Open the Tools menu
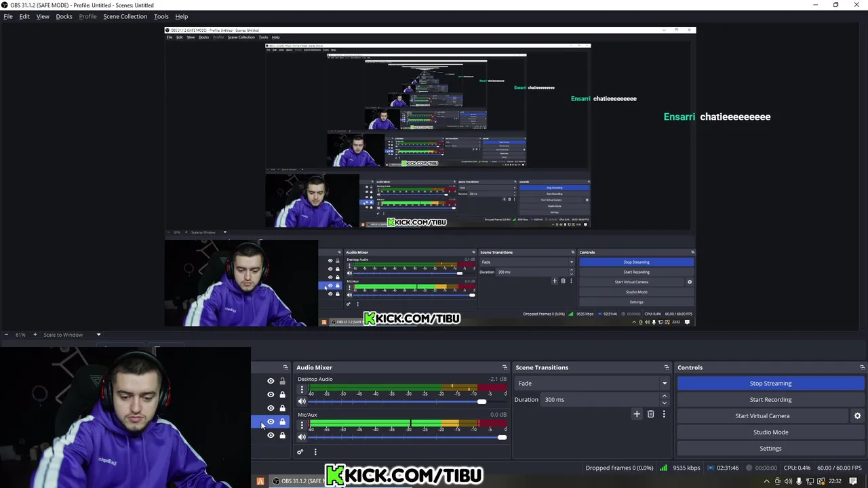The image size is (868, 488). (x=161, y=16)
